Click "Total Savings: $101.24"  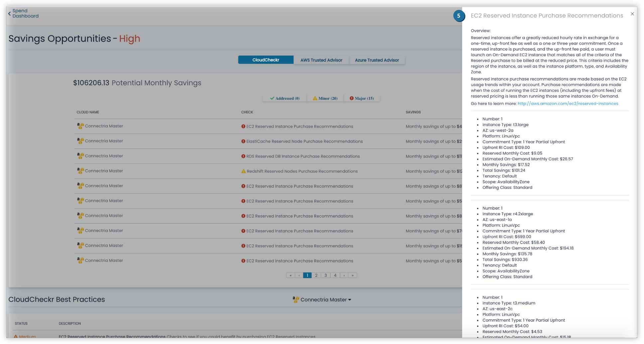pyautogui.click(x=504, y=170)
